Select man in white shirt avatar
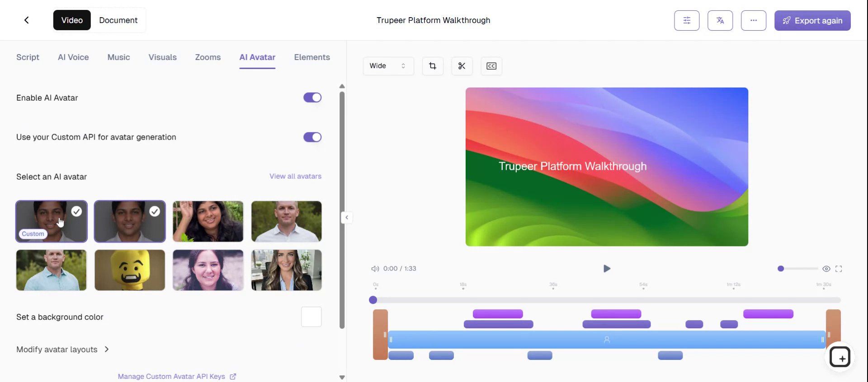This screenshot has height=382, width=868. pyautogui.click(x=287, y=221)
